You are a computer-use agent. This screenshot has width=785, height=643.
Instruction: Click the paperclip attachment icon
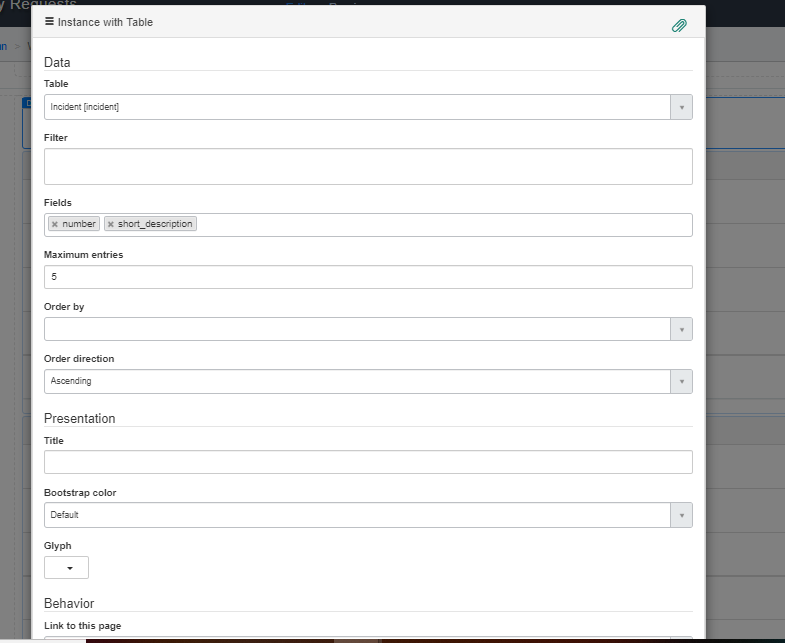[x=679, y=25]
